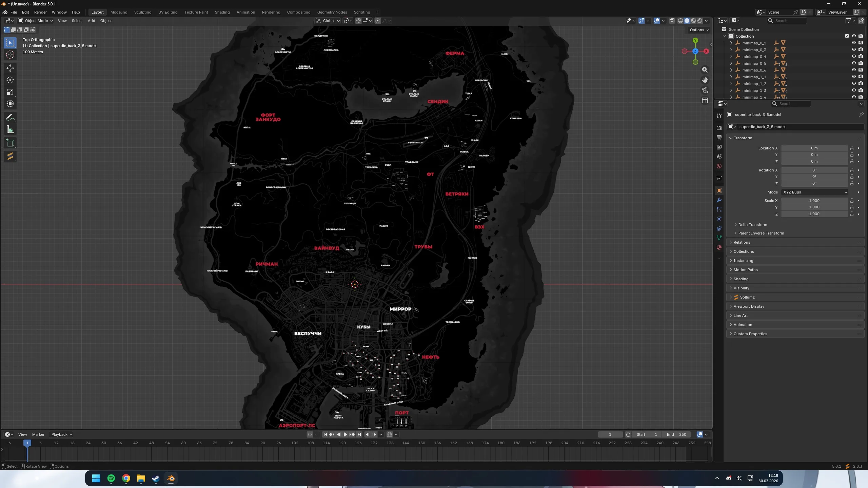The image size is (868, 488).
Task: Expand the Sollumz panel
Action: [747, 297]
